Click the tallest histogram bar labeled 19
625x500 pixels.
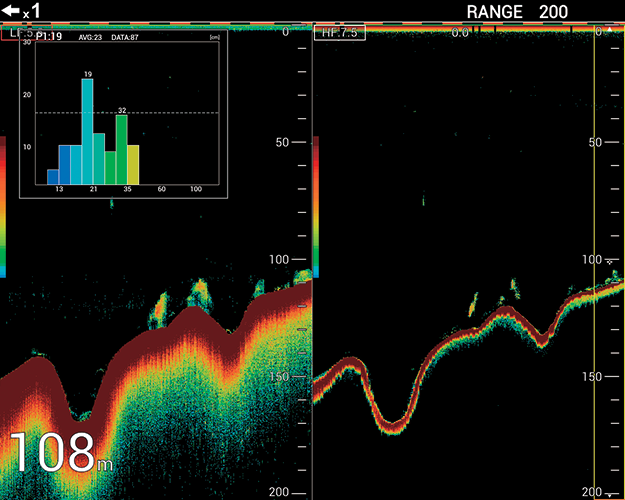point(88,132)
